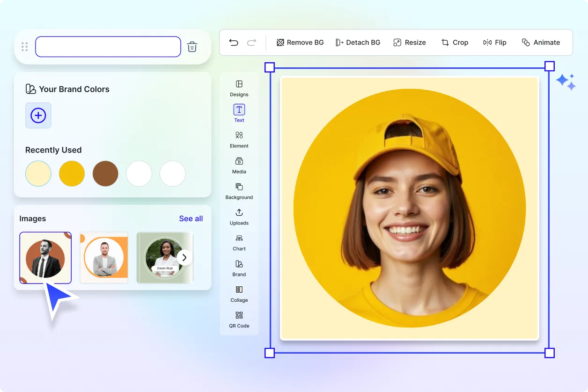The height and width of the screenshot is (392, 588).
Task: Add a new brand color
Action: click(x=38, y=116)
